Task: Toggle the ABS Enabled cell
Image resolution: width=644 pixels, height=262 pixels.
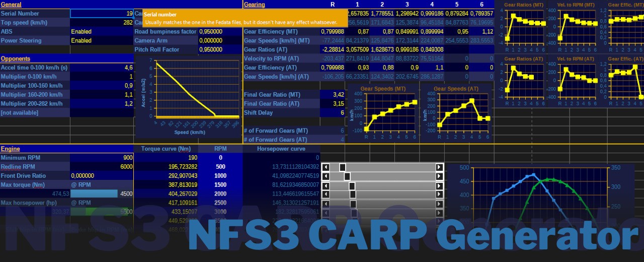Action: (x=102, y=32)
